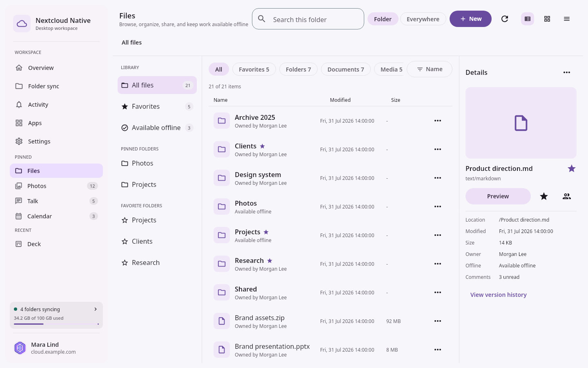Open more options for Design system

pyautogui.click(x=438, y=178)
